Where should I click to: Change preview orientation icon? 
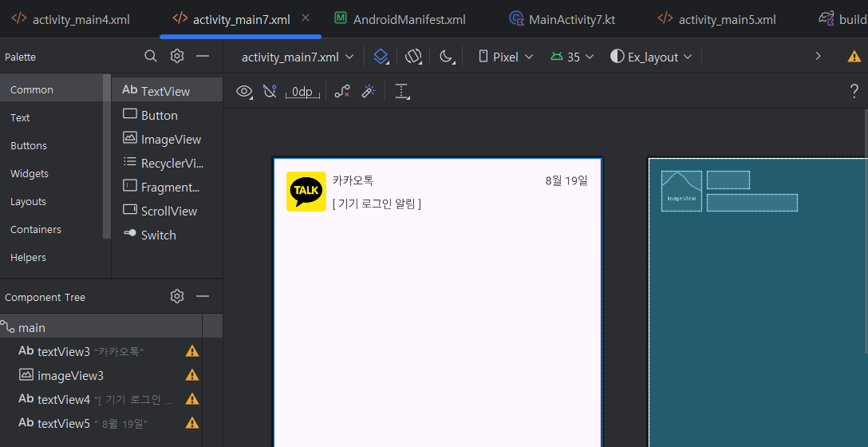(413, 57)
